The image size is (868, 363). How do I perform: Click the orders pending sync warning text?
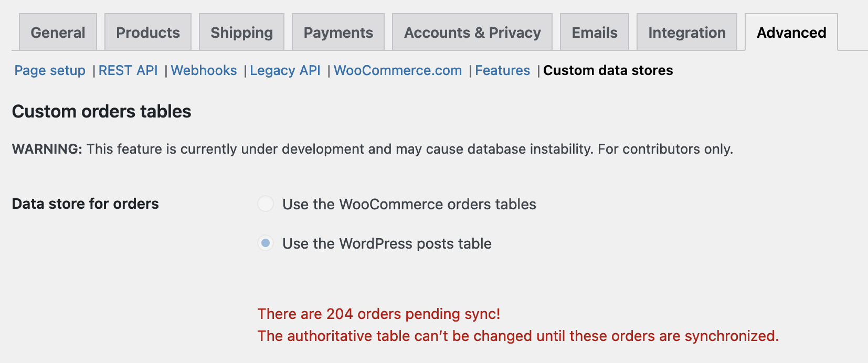(x=378, y=314)
